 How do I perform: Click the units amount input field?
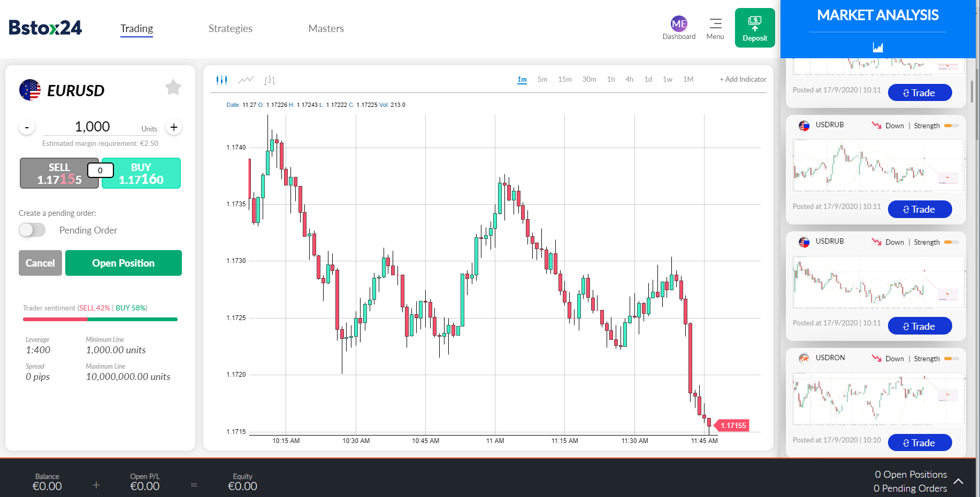(x=93, y=127)
